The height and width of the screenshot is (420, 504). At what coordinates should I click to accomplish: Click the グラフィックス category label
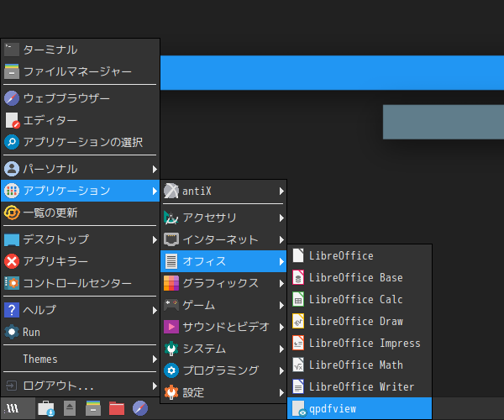[x=220, y=283]
